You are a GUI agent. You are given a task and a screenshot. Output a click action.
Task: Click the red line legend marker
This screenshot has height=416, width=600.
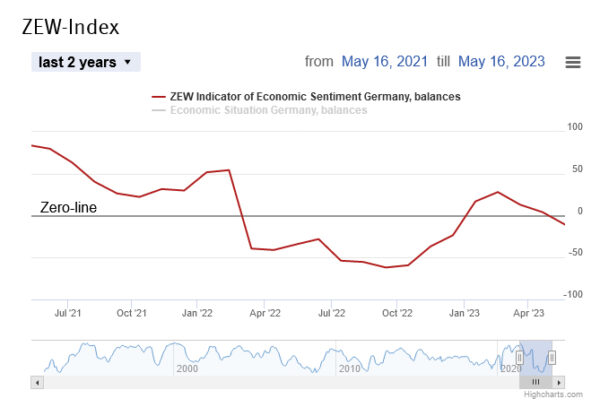[158, 97]
